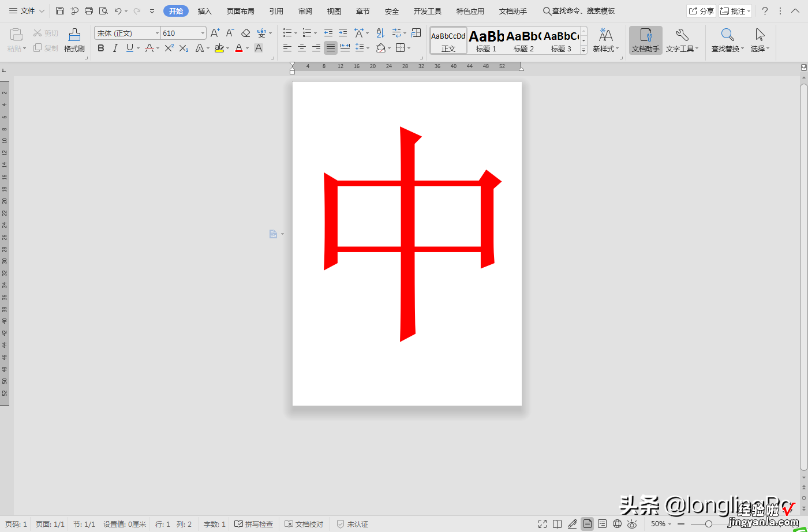Viewport: 808px width, 532px height.
Task: Open the 插入 (Insert) tab
Action: point(205,11)
